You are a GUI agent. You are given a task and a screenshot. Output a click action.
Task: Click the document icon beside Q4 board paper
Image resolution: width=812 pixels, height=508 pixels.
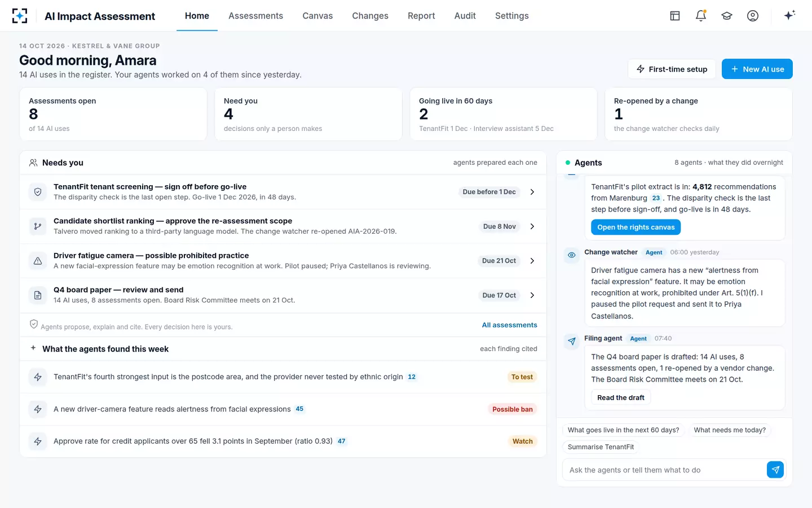(x=38, y=295)
